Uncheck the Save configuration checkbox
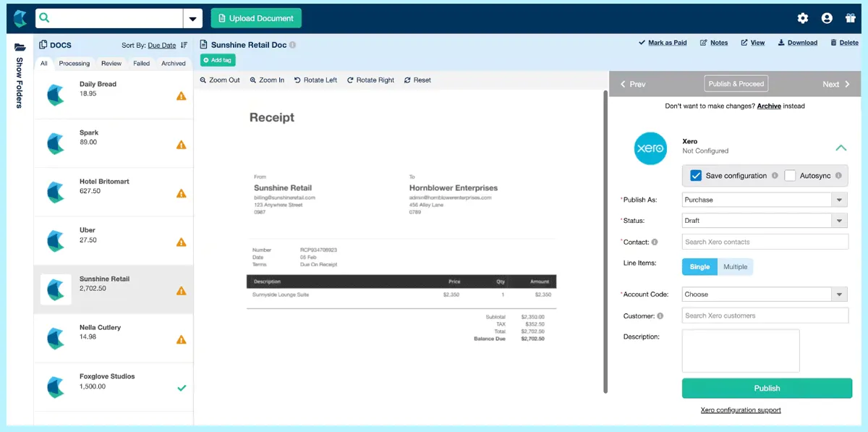Viewport: 868px width, 432px height. [696, 175]
